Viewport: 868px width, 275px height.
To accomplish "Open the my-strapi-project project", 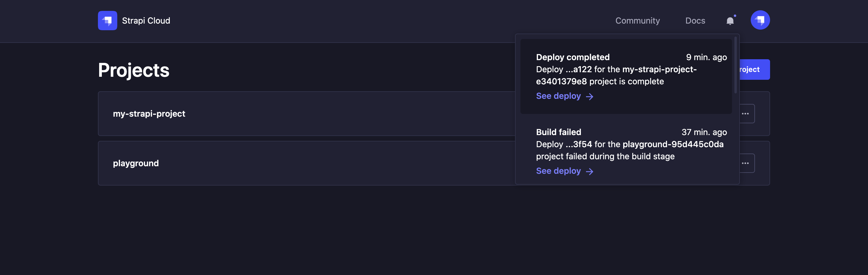I will pos(149,114).
